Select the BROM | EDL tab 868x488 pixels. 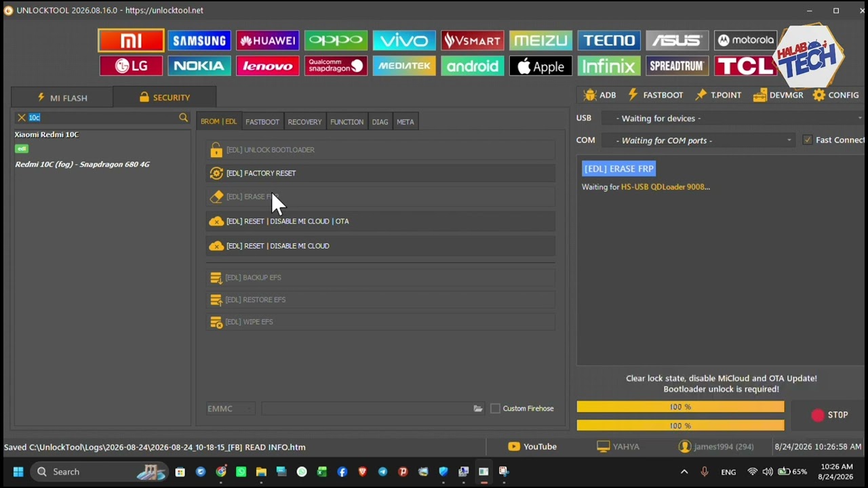pyautogui.click(x=218, y=122)
